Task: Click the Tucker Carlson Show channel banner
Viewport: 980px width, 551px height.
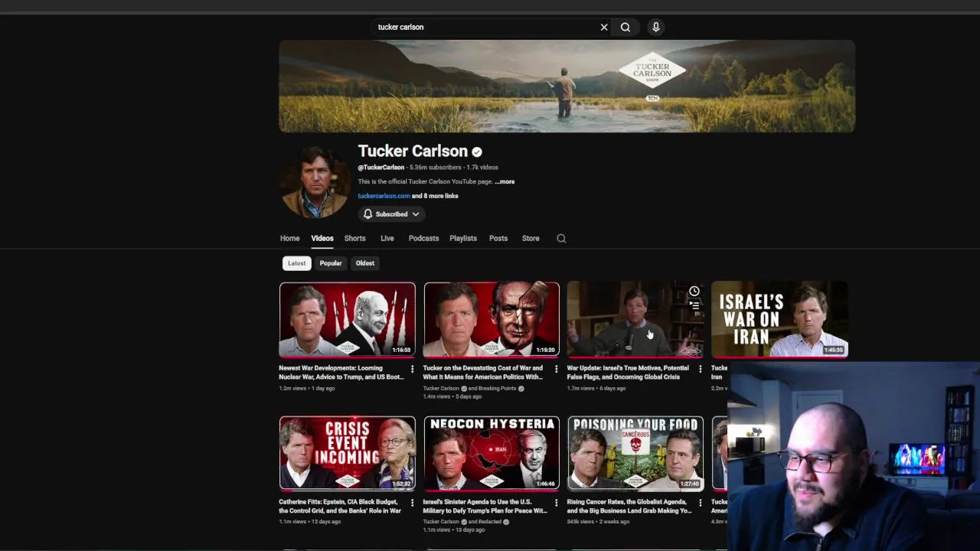Action: [x=567, y=86]
